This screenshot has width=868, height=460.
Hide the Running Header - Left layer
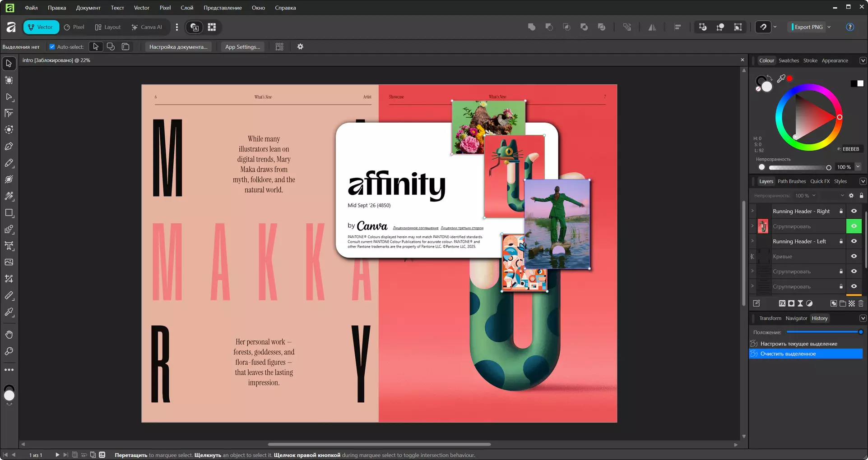[x=854, y=241]
